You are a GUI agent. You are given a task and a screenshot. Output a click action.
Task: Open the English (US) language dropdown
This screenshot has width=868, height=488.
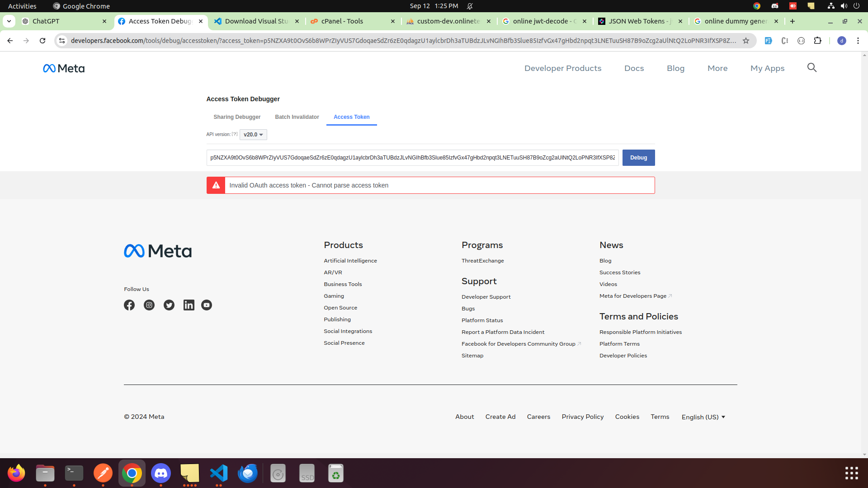[x=703, y=417]
